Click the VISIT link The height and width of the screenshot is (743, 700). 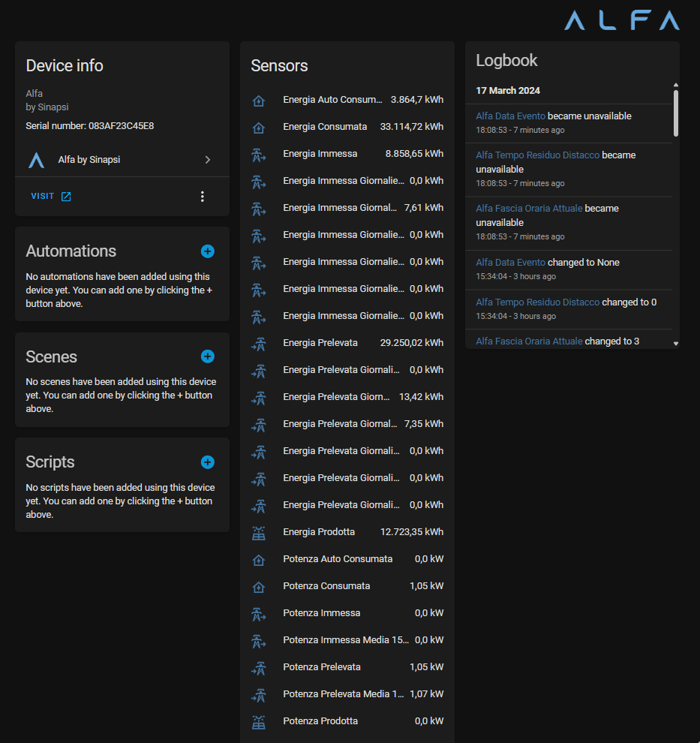pyautogui.click(x=51, y=196)
